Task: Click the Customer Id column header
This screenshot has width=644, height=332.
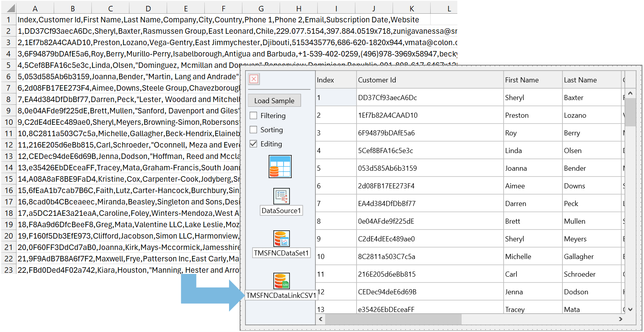Action: click(430, 80)
